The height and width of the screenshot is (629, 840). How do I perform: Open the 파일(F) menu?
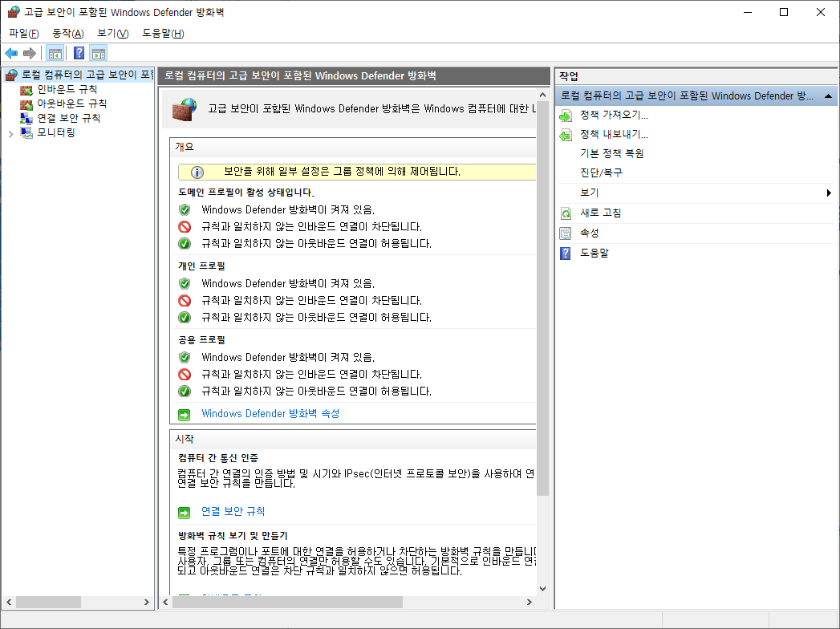tap(23, 33)
